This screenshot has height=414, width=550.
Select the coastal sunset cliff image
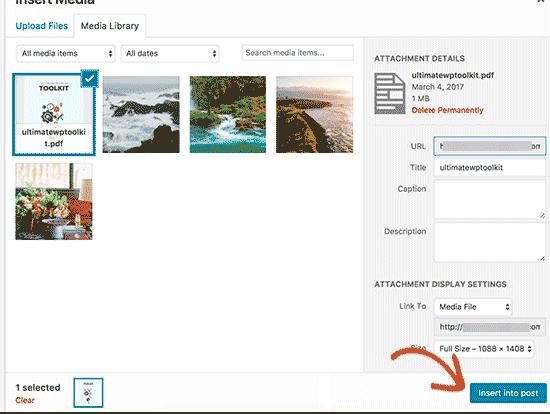pos(315,114)
